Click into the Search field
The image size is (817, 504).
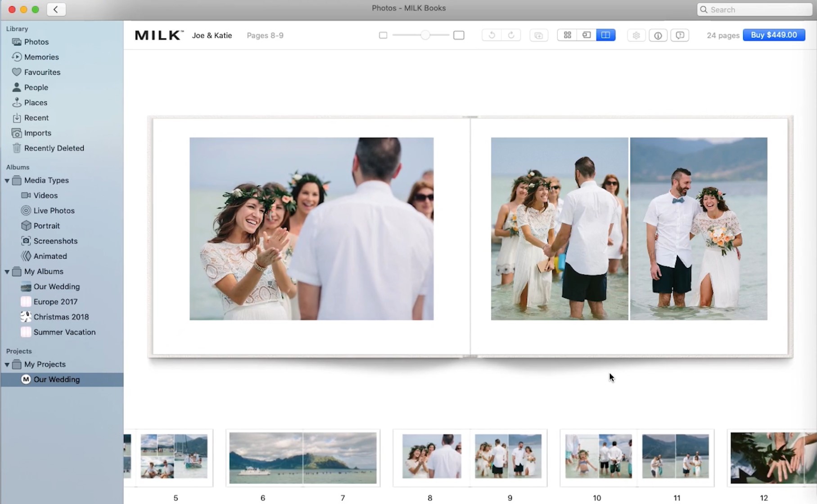point(754,9)
